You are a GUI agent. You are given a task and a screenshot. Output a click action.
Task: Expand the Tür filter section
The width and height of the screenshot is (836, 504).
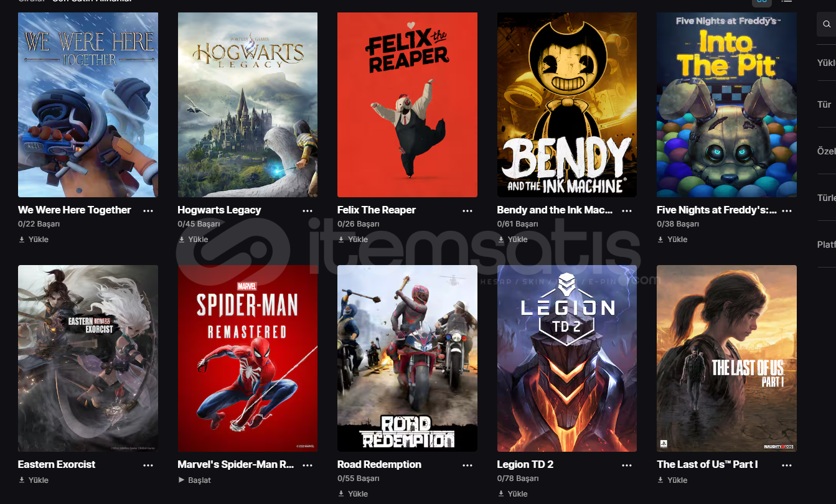[826, 105]
